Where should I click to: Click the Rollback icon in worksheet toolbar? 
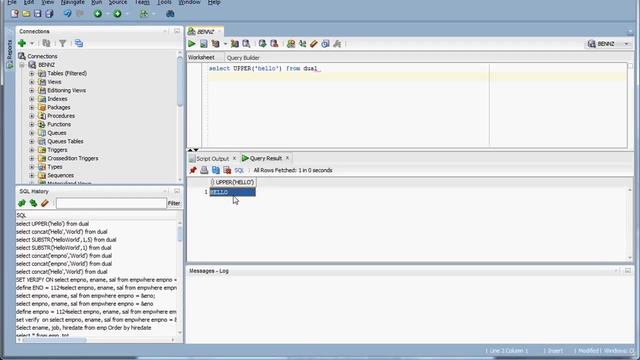coord(274,44)
